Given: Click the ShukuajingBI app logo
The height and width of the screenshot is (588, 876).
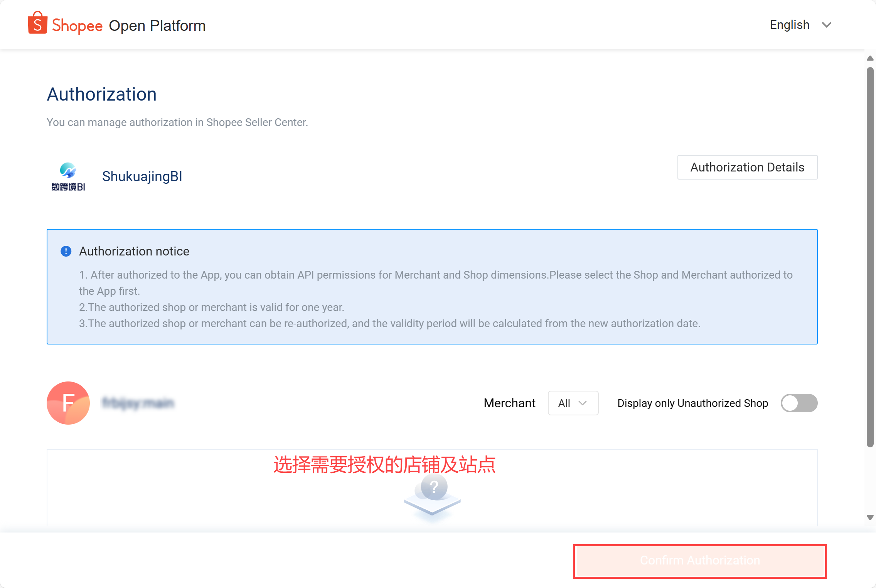Looking at the screenshot, I should tap(68, 176).
